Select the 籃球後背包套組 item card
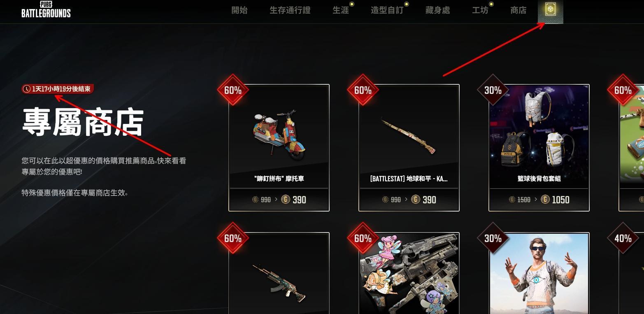The height and width of the screenshot is (314, 644). pos(539,148)
